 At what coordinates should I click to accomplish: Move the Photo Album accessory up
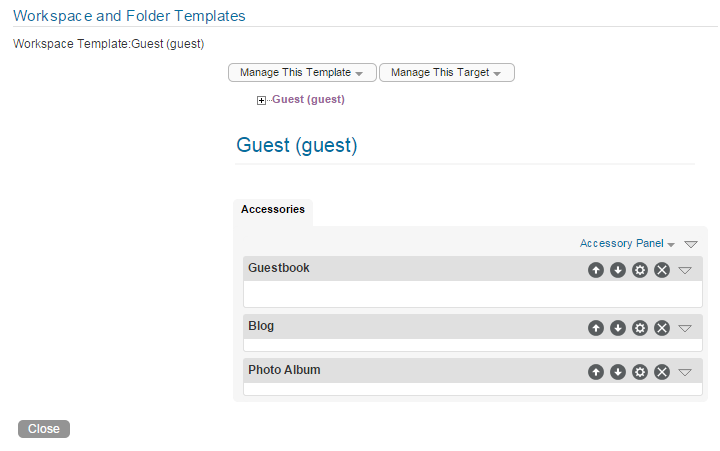pos(596,372)
